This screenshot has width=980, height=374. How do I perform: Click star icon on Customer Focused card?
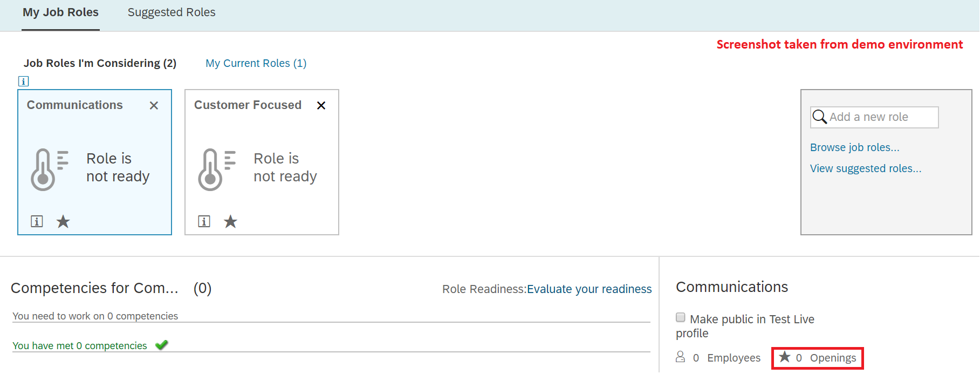[230, 221]
